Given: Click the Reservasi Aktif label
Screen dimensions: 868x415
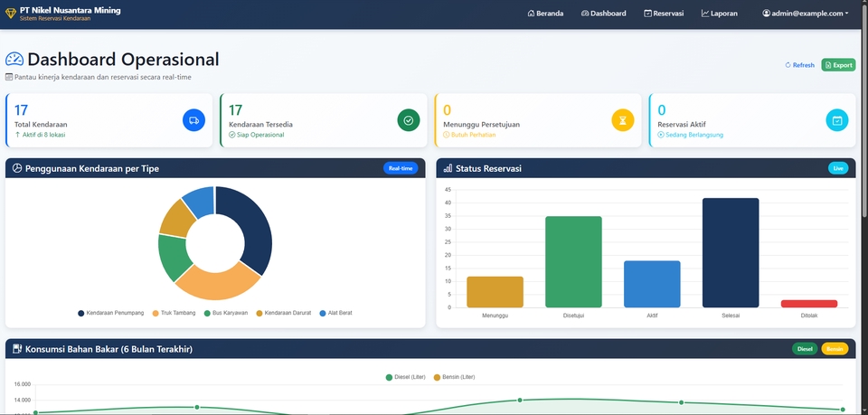Looking at the screenshot, I should (682, 125).
